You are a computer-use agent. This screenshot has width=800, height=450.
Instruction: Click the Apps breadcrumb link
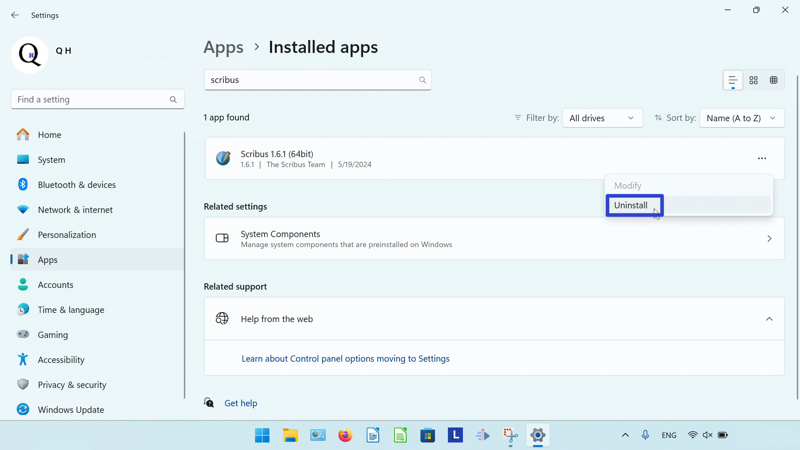click(x=223, y=47)
